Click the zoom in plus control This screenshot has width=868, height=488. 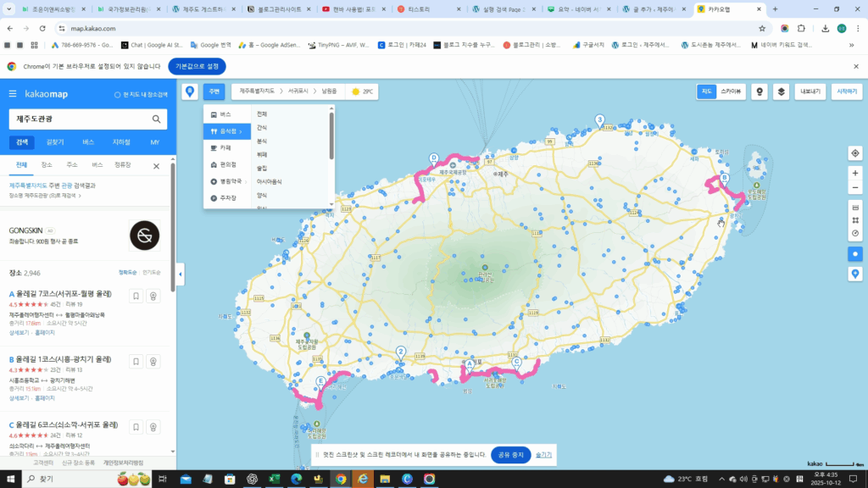[855, 174]
